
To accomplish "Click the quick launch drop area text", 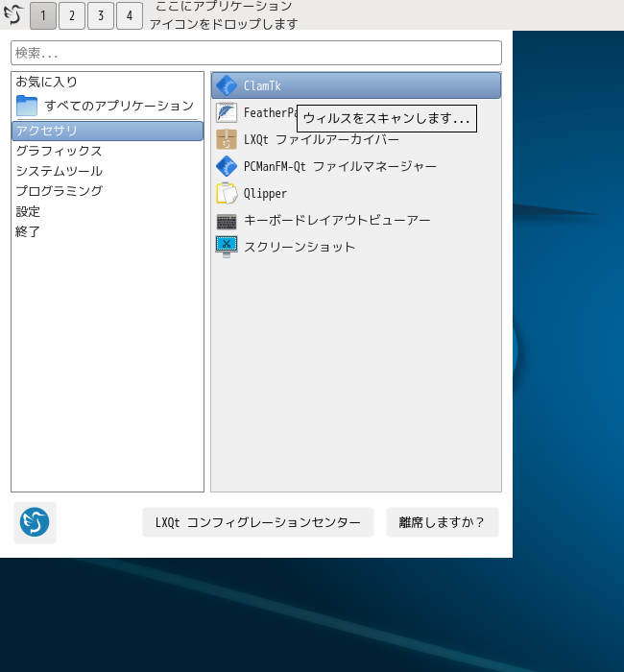I will click(x=224, y=15).
